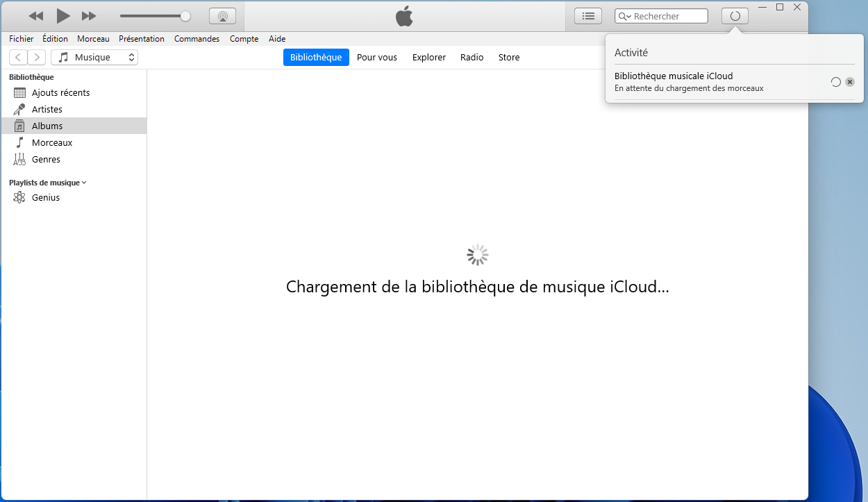Minimize the iTunes window

762,7
